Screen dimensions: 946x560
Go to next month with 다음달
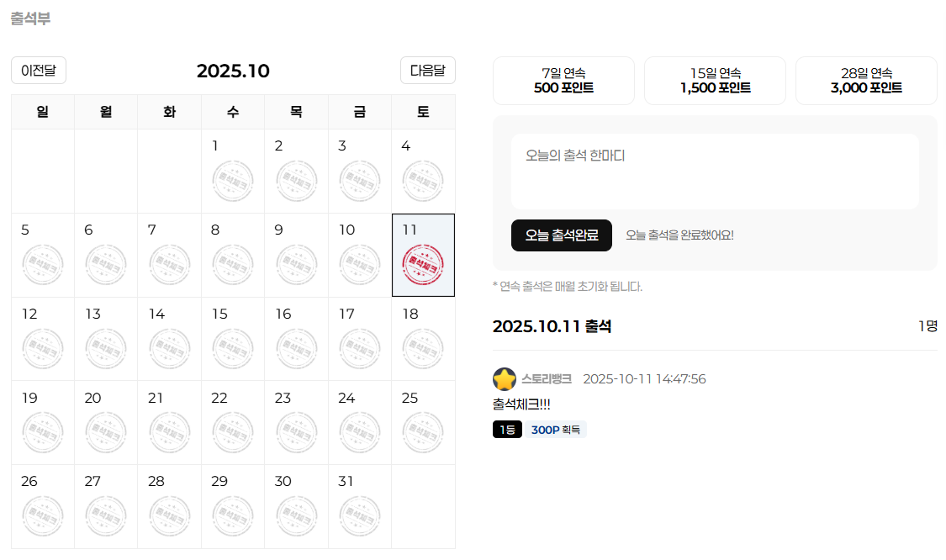click(x=427, y=71)
